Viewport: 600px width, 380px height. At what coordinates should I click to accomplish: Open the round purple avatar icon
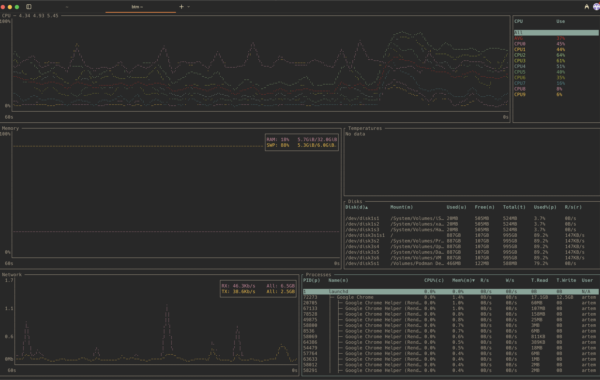(x=596, y=7)
